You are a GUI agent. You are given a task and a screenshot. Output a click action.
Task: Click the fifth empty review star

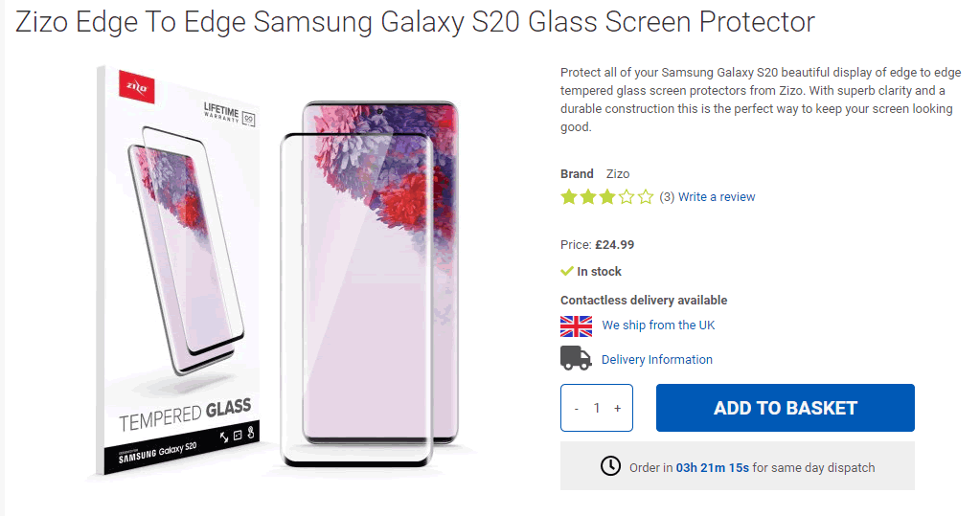646,197
